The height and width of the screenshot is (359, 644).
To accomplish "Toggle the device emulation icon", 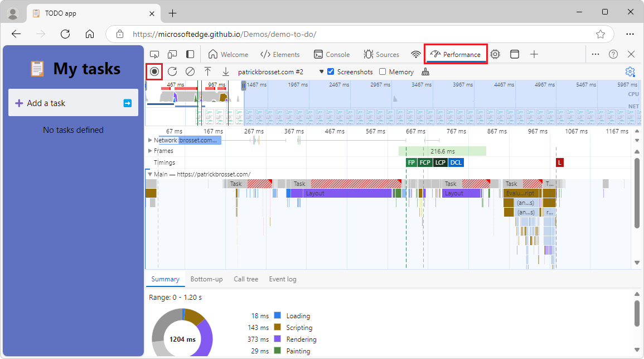I will point(172,54).
